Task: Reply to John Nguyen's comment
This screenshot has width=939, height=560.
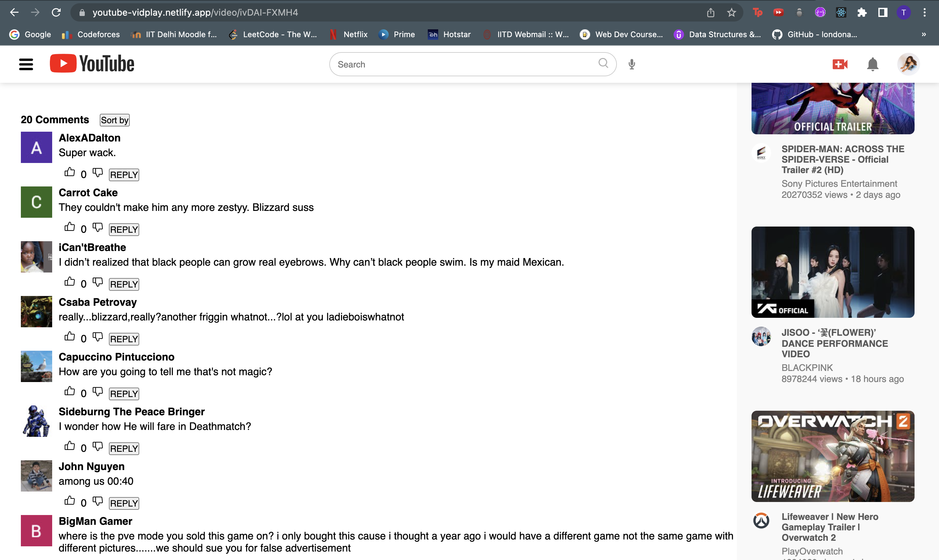Action: coord(124,503)
